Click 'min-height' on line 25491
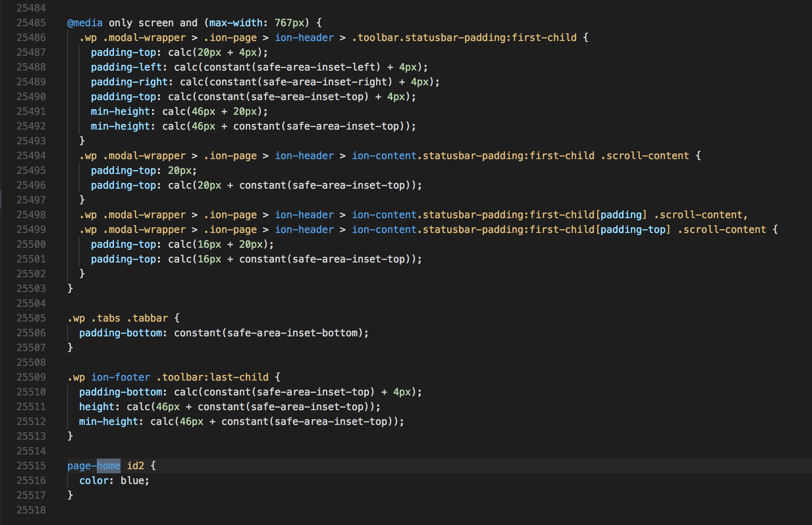The width and height of the screenshot is (812, 525). tap(121, 112)
